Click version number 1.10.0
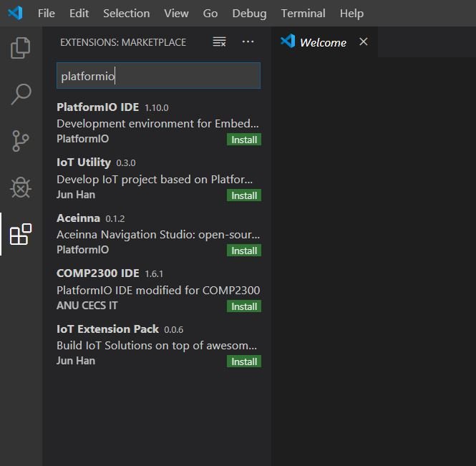476x466 pixels. (x=157, y=108)
